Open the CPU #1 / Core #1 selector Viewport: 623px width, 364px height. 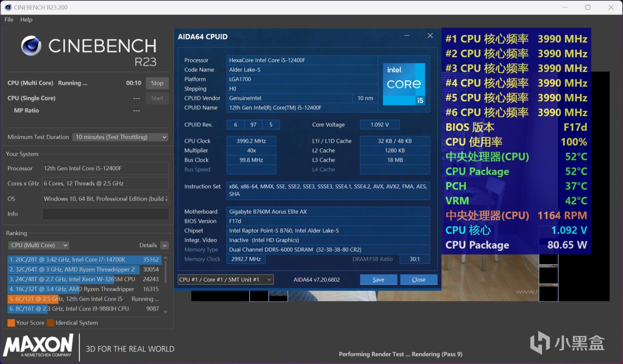coord(225,280)
